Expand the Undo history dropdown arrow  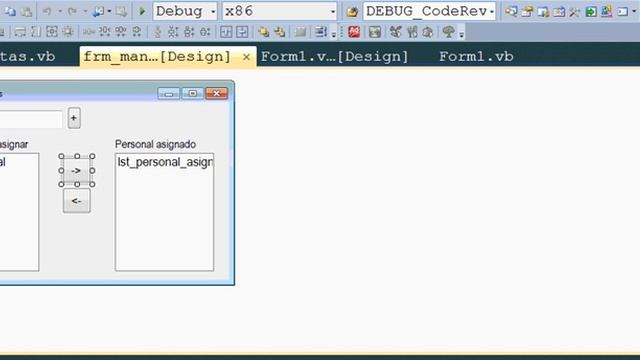[x=60, y=11]
